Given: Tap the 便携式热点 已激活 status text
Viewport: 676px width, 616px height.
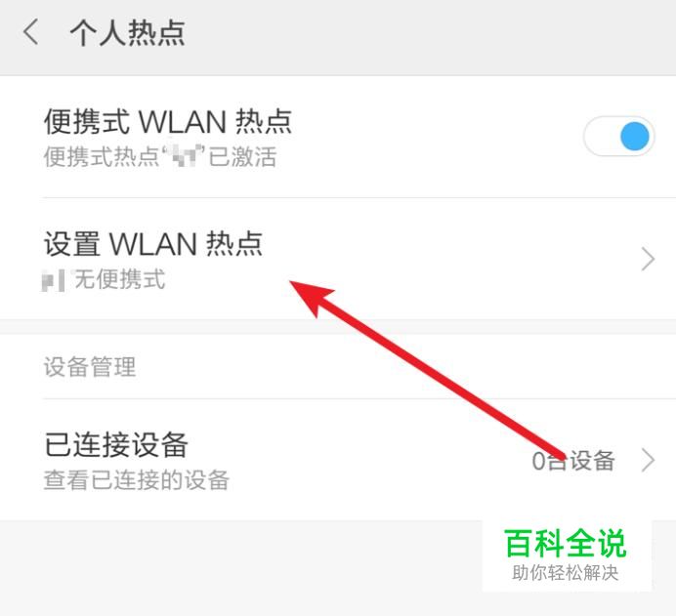Looking at the screenshot, I should pos(160,156).
